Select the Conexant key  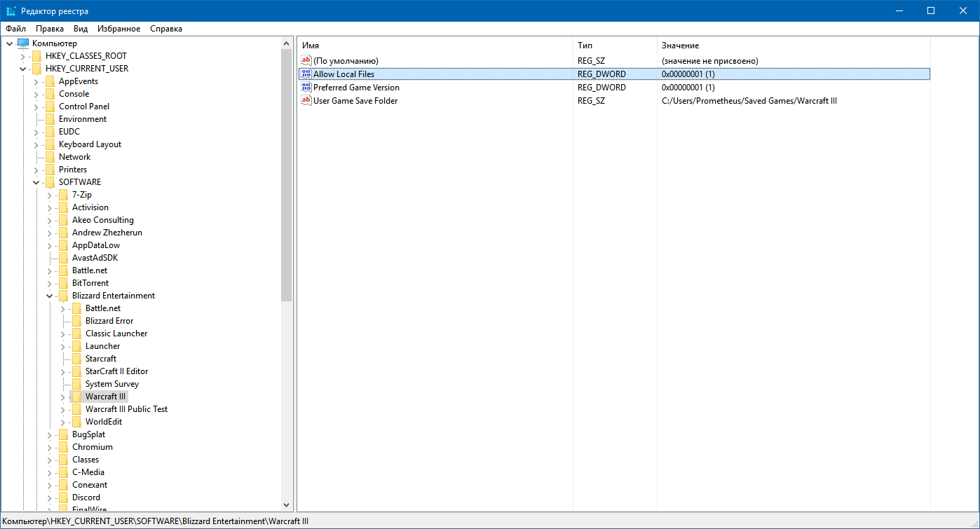pos(90,485)
